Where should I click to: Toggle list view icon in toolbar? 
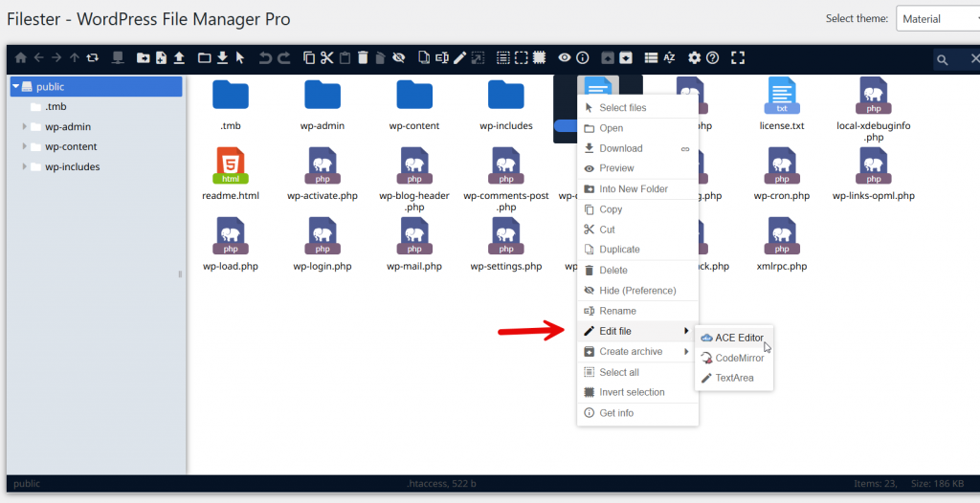(x=651, y=58)
